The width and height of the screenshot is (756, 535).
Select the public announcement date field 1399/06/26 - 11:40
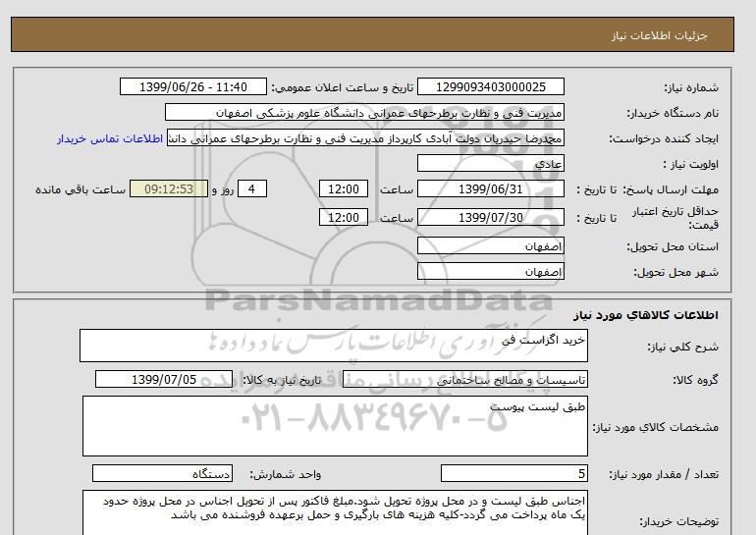(x=192, y=86)
